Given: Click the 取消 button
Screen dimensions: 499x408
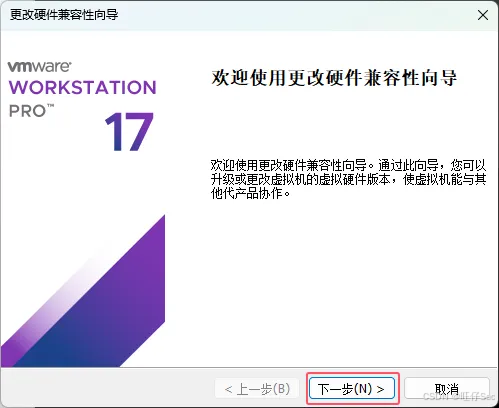Looking at the screenshot, I should pos(447,388).
